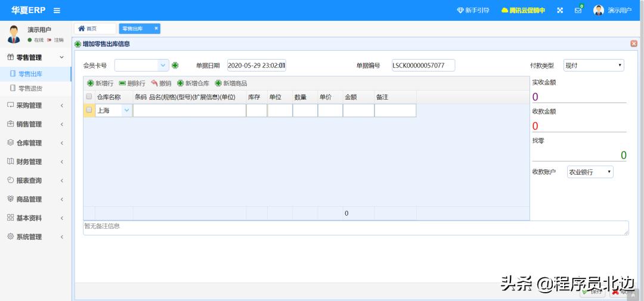Click the 实收金额 value field
Screen dimensions: 644x301
pyautogui.click(x=579, y=97)
